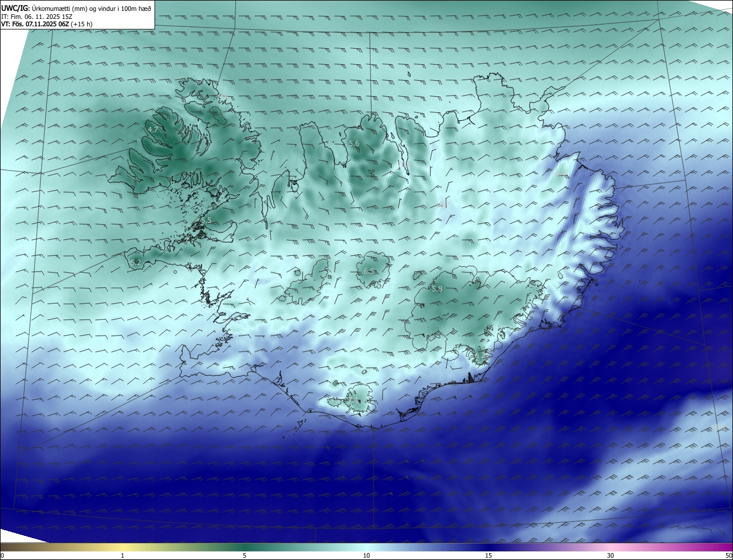Click the initial time line 'IT: Fim. 06. 11. 2025 15Z'

(36, 16)
